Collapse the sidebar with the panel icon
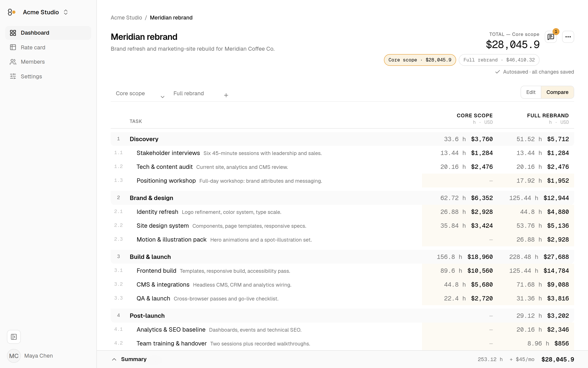The image size is (588, 368). pyautogui.click(x=14, y=337)
